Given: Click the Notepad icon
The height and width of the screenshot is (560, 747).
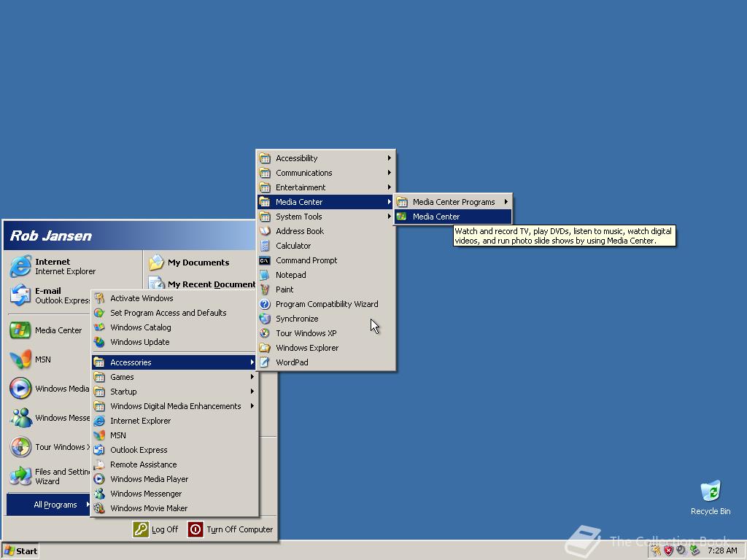Looking at the screenshot, I should (x=265, y=275).
